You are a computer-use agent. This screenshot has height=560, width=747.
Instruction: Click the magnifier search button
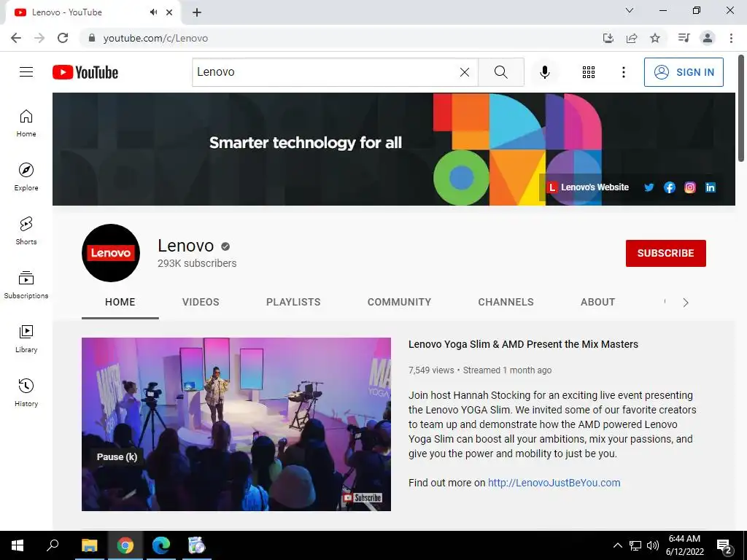(500, 72)
